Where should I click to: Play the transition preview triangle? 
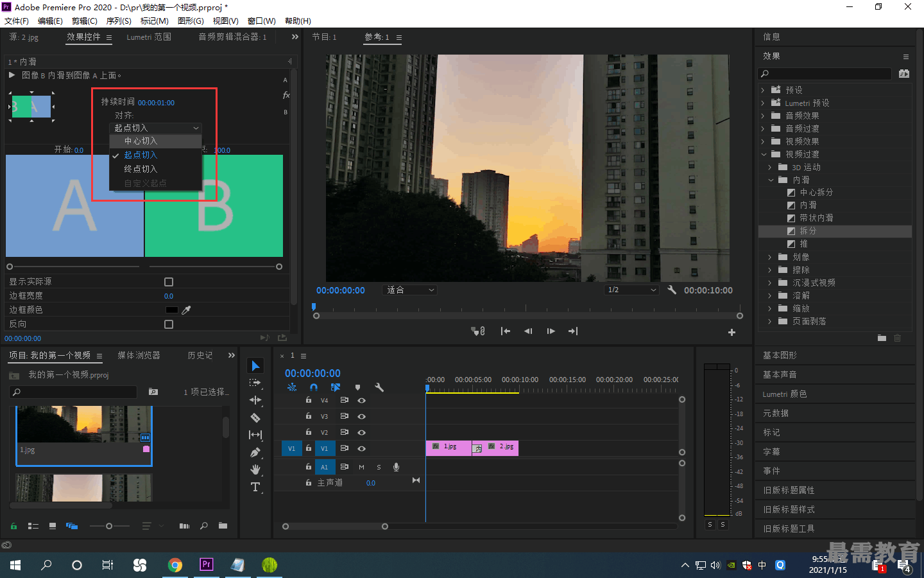tap(12, 75)
